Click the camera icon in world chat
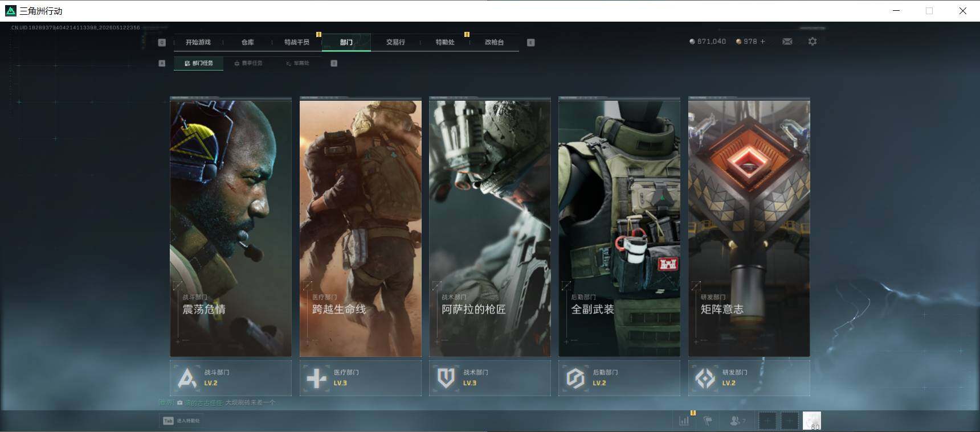The width and height of the screenshot is (980, 432). [x=180, y=402]
